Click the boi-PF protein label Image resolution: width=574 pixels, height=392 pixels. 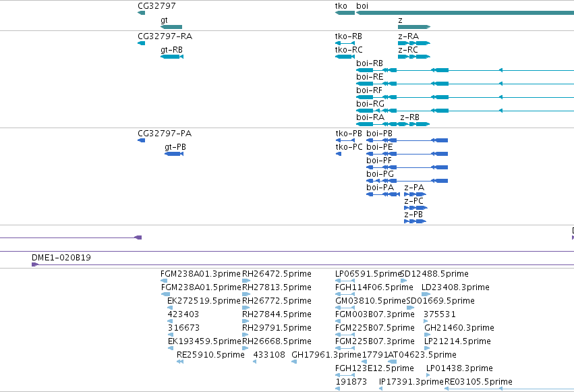[x=379, y=161]
